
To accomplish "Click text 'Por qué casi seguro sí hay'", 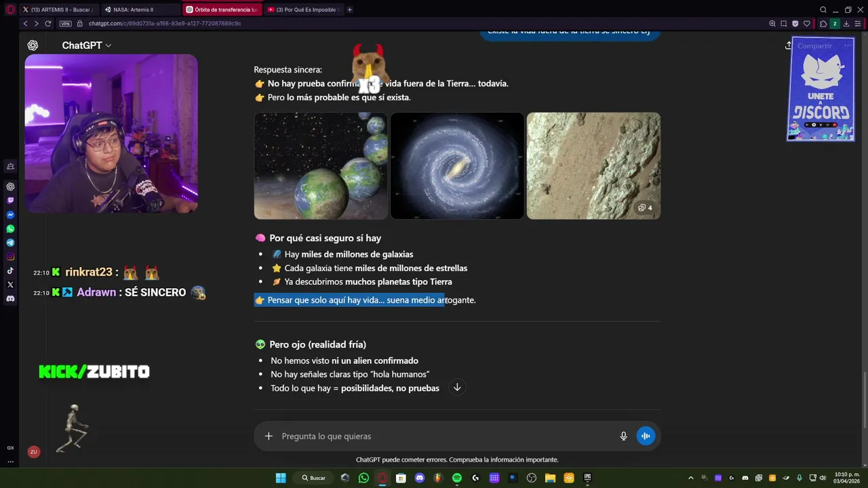I will [x=325, y=238].
